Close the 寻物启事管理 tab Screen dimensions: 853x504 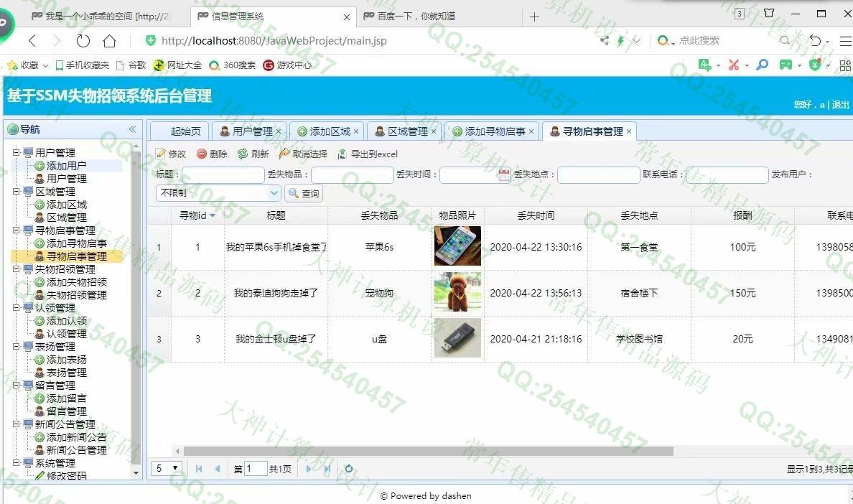(629, 131)
